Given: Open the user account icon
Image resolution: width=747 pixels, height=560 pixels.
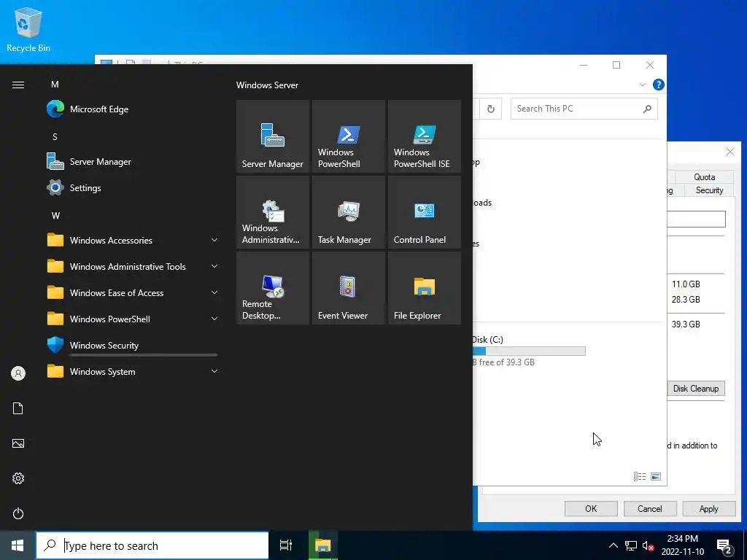Looking at the screenshot, I should [18, 373].
